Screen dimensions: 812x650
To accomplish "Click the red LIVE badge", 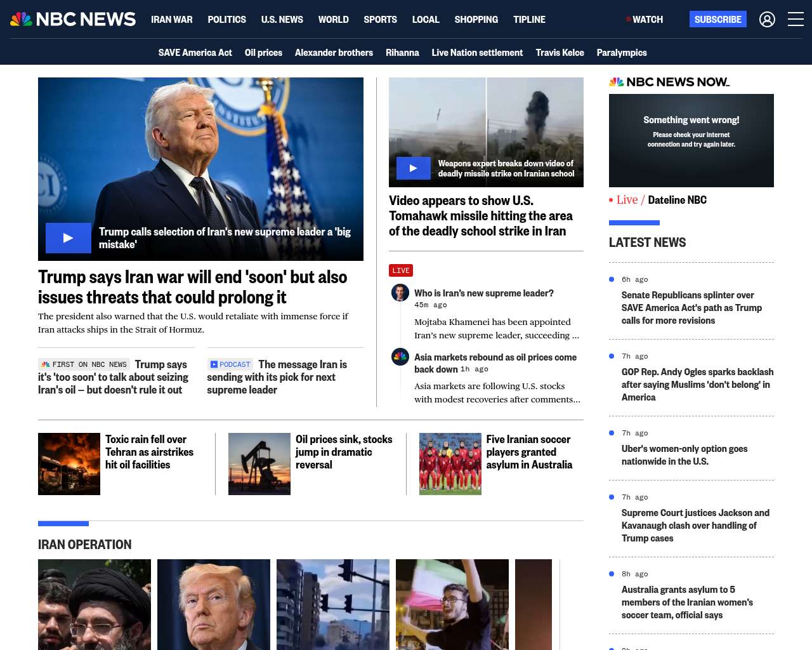I will 401,270.
